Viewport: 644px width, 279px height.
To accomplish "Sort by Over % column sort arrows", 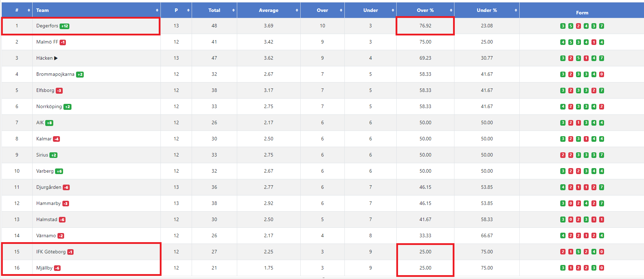I will tap(451, 10).
